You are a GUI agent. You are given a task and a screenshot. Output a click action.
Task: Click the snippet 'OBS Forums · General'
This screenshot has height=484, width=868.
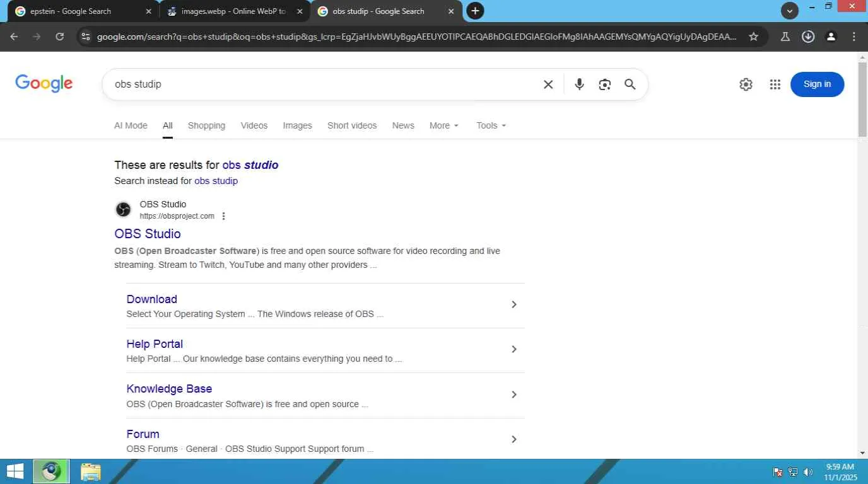pyautogui.click(x=172, y=449)
